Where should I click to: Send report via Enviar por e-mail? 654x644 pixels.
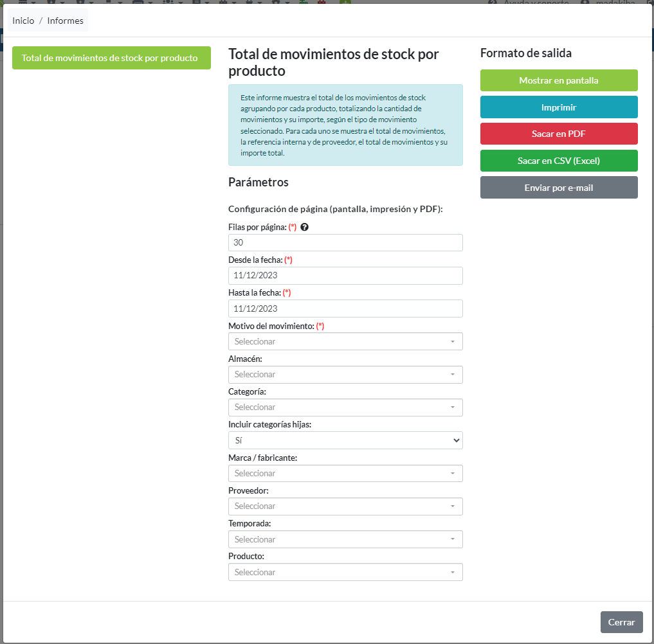click(558, 188)
